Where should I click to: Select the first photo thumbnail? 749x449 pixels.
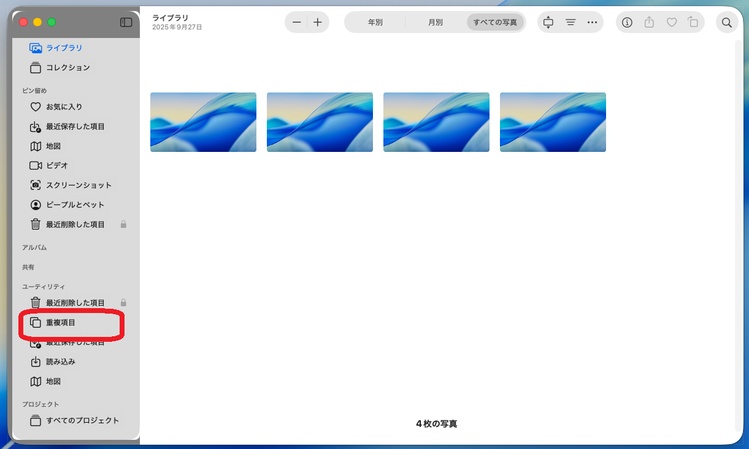click(x=203, y=122)
